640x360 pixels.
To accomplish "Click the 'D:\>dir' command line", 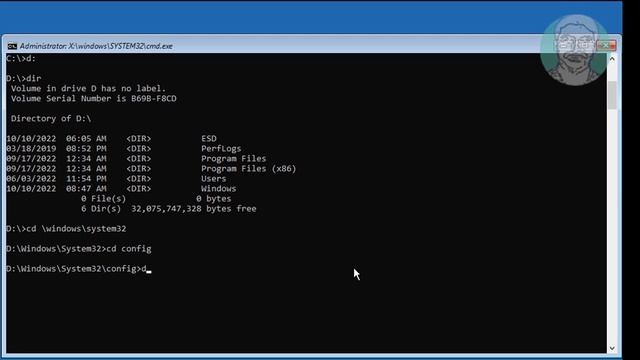I will pos(24,78).
